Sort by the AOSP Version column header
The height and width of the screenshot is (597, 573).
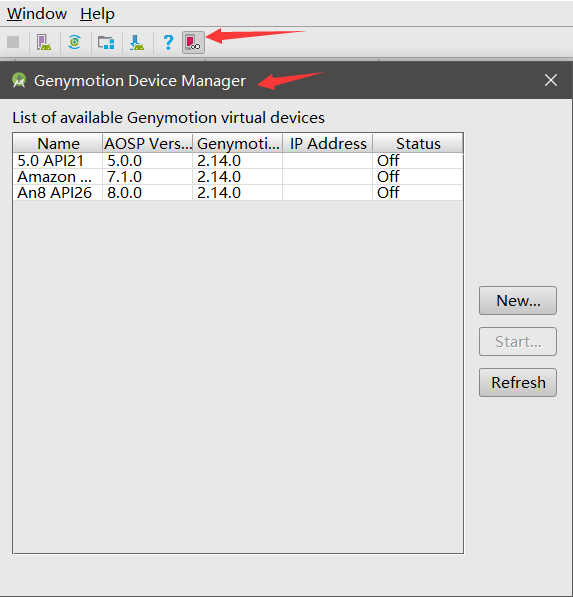148,144
